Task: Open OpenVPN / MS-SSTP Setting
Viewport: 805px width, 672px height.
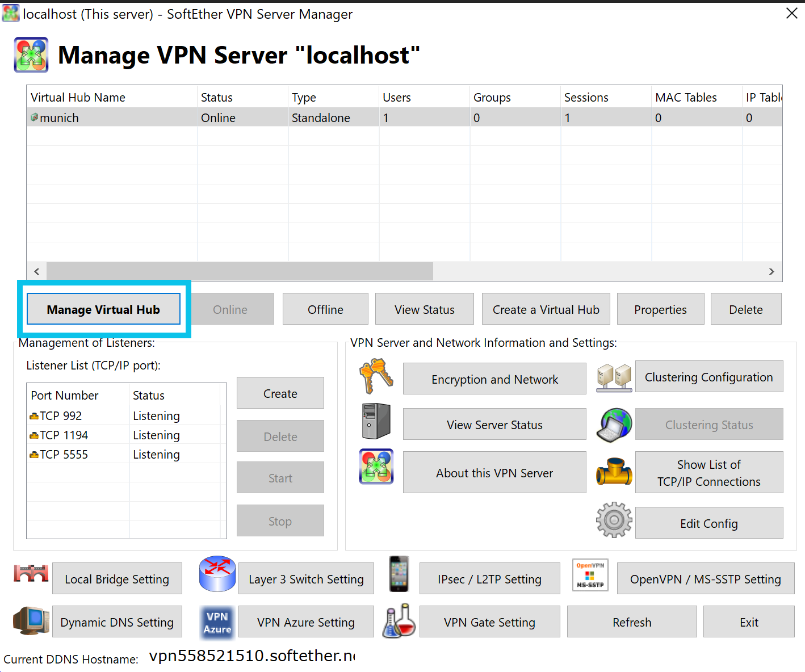Action: click(x=706, y=578)
